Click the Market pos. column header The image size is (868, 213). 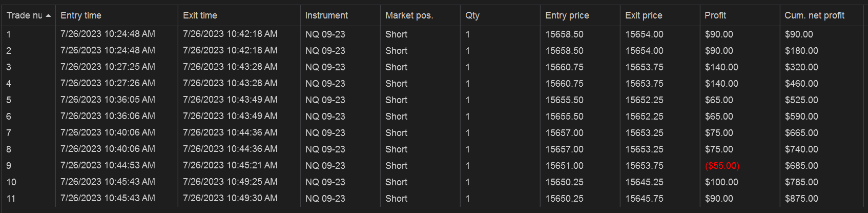[x=420, y=15]
